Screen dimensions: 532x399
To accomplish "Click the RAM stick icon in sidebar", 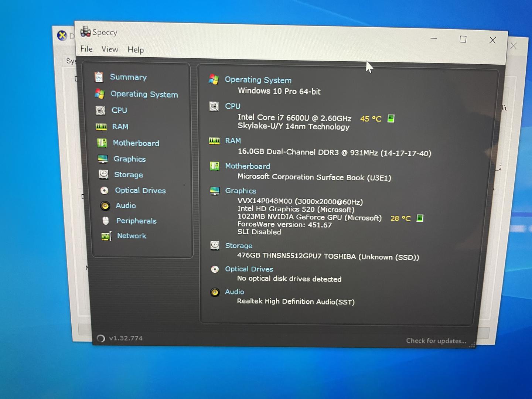I will (x=101, y=127).
